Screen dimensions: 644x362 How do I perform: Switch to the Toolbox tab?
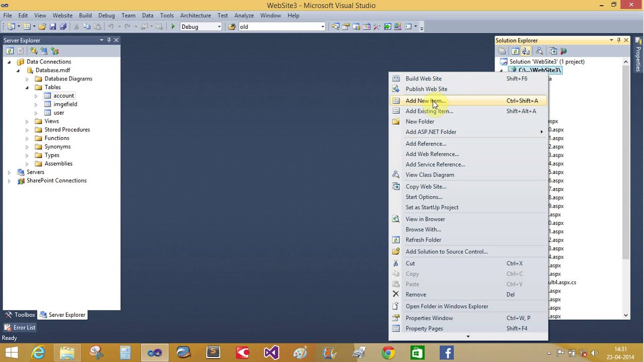pyautogui.click(x=20, y=315)
